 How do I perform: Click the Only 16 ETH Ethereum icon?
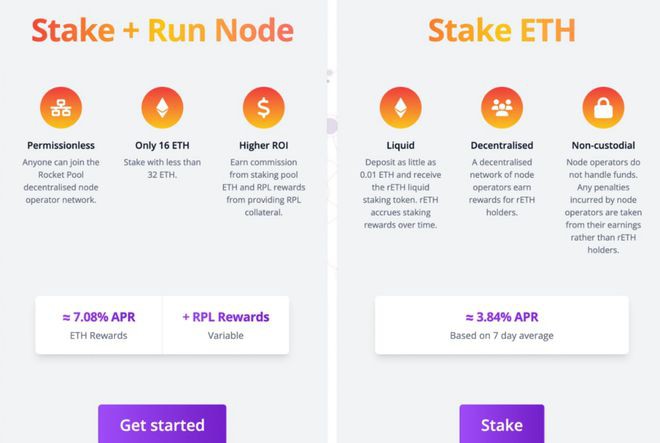tap(162, 108)
